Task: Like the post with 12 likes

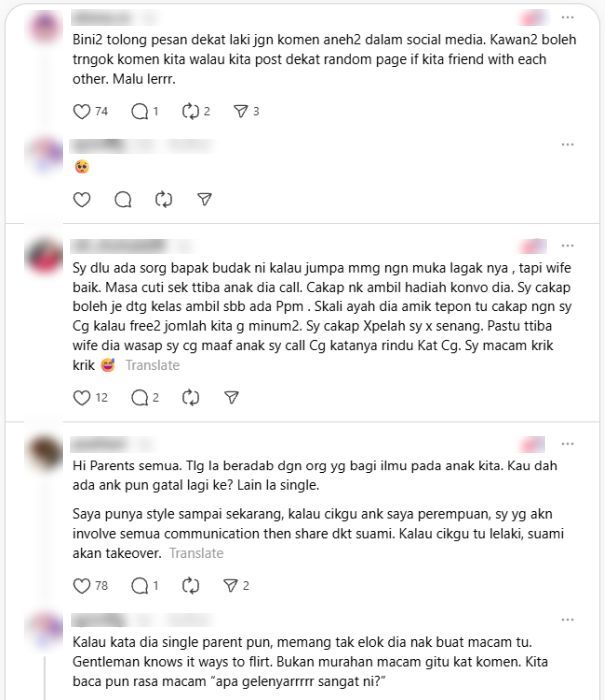Action: coord(82,397)
